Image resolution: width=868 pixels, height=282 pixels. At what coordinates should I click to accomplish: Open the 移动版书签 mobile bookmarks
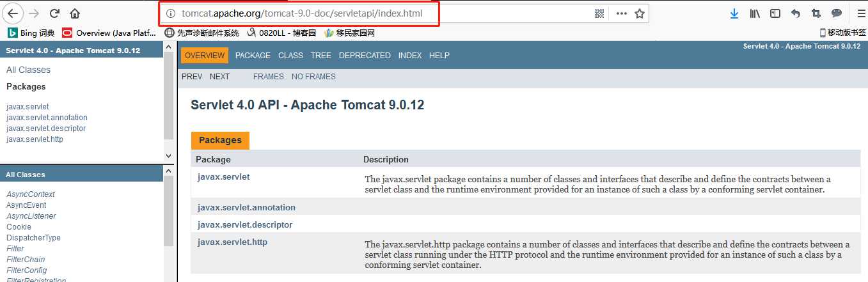[x=842, y=33]
